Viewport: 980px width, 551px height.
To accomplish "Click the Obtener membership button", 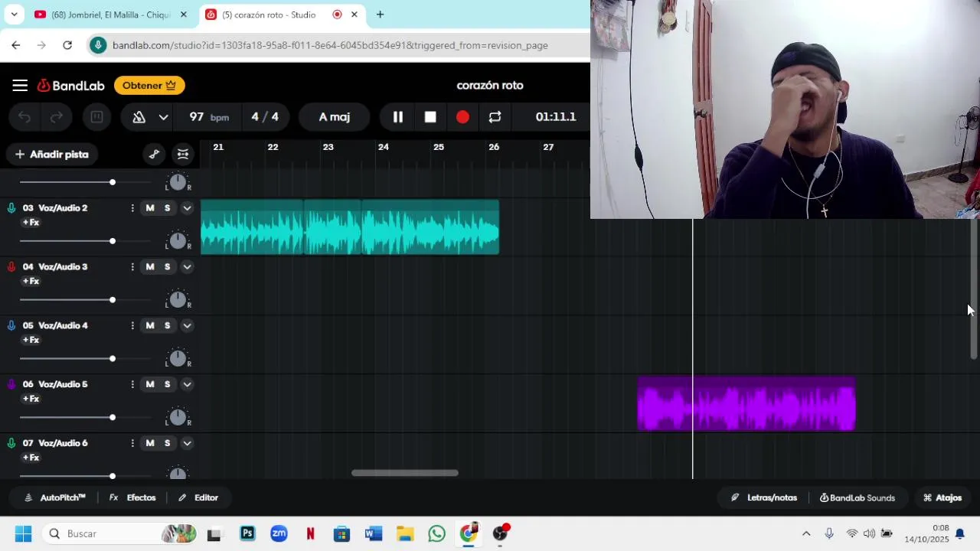I will click(149, 86).
